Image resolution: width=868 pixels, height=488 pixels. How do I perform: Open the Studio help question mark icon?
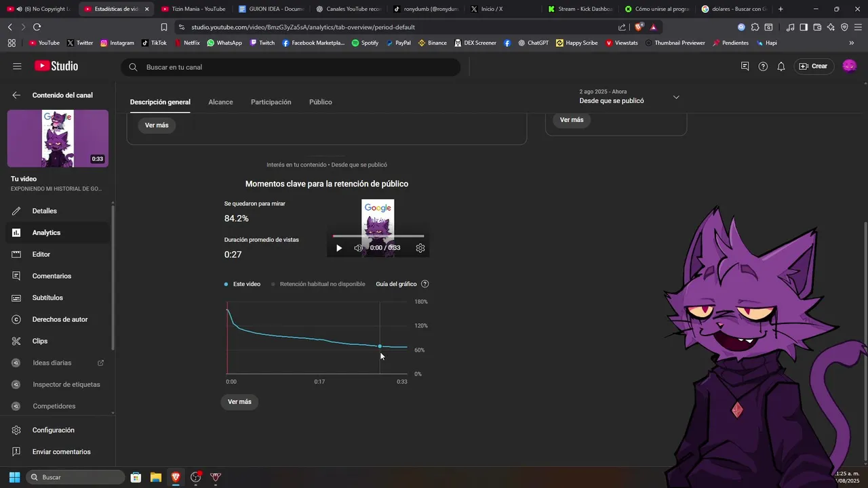point(763,66)
